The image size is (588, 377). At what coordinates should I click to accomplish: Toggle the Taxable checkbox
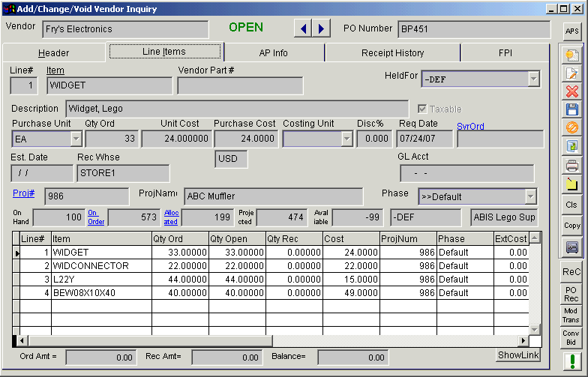[x=422, y=109]
